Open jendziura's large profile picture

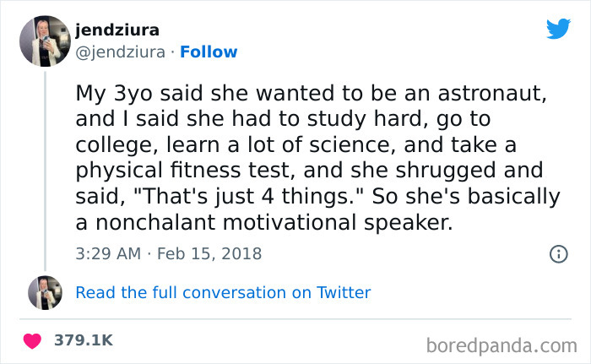pyautogui.click(x=43, y=41)
